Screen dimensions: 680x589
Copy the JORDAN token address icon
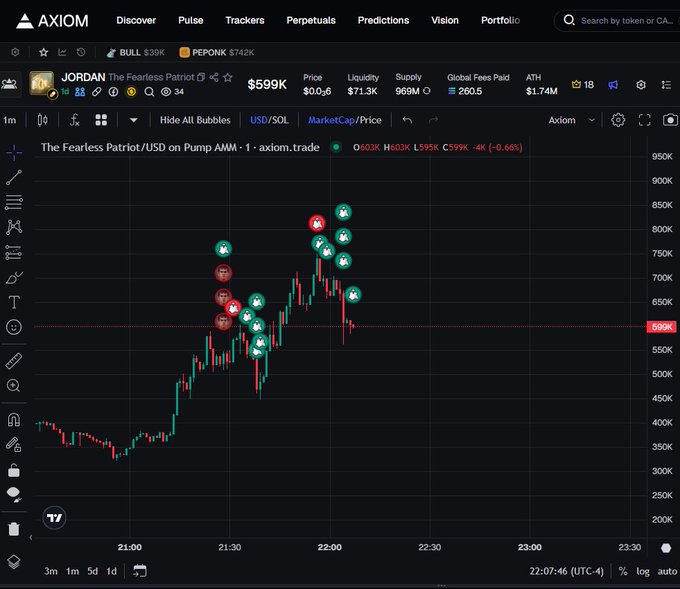pos(201,77)
